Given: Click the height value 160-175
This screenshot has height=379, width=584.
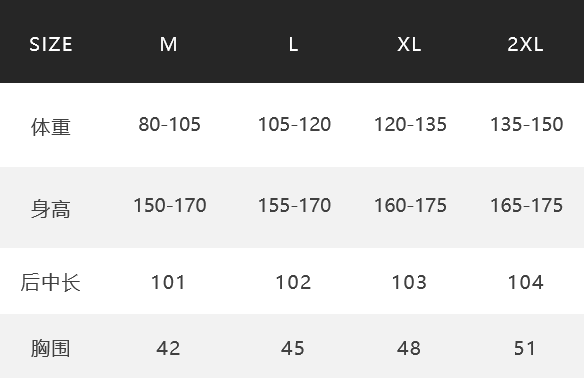Looking at the screenshot, I should point(410,206).
